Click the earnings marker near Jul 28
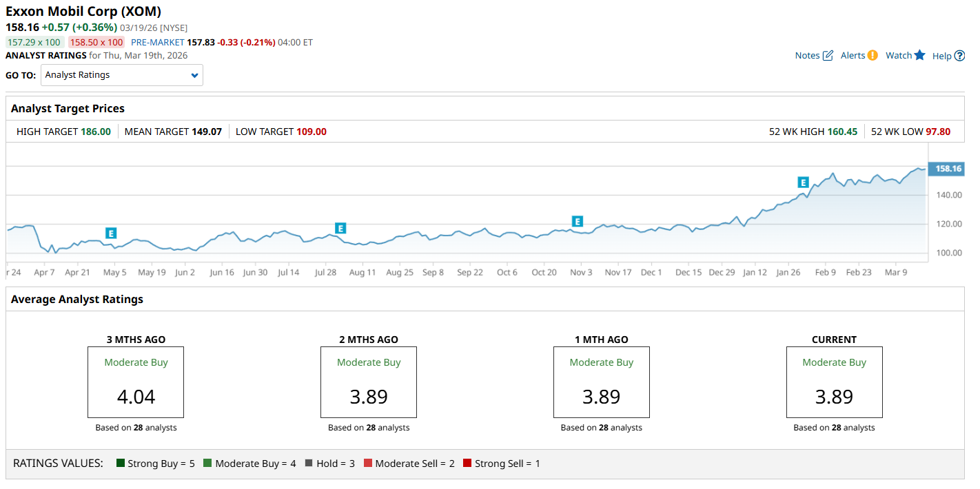The height and width of the screenshot is (489, 980). pyautogui.click(x=340, y=229)
